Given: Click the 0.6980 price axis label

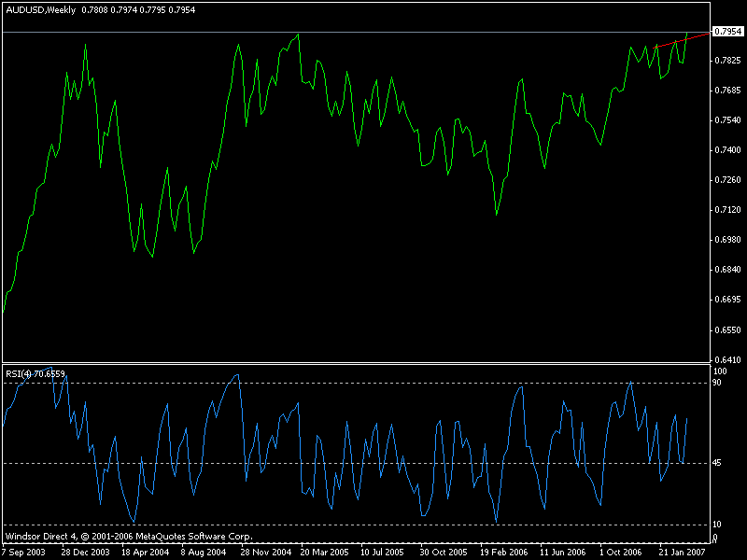Looking at the screenshot, I should [x=729, y=240].
